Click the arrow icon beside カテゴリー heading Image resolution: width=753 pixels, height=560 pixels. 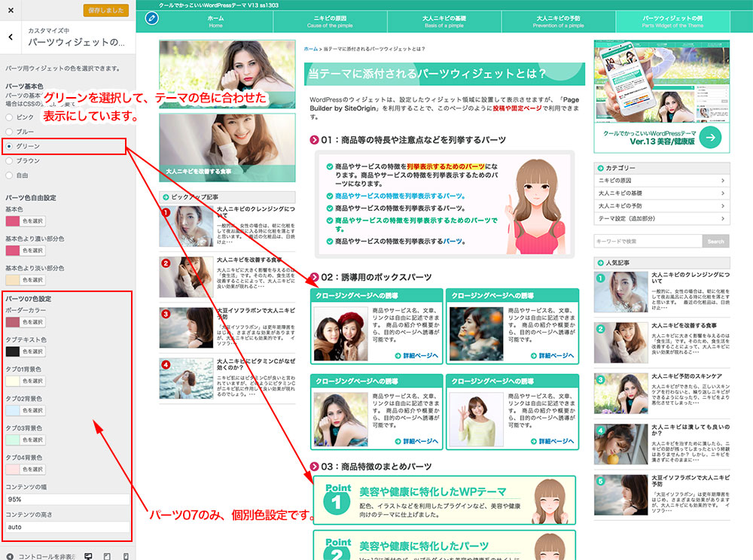pos(600,168)
